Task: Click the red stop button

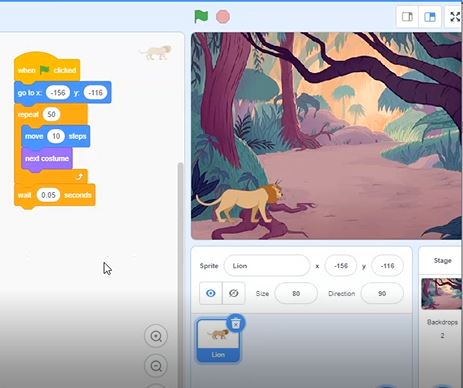Action: (x=223, y=17)
